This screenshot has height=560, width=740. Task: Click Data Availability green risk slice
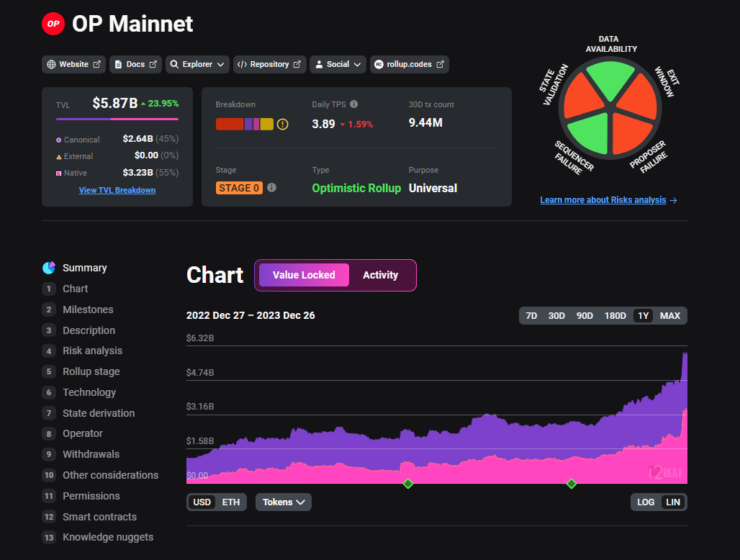pyautogui.click(x=610, y=78)
